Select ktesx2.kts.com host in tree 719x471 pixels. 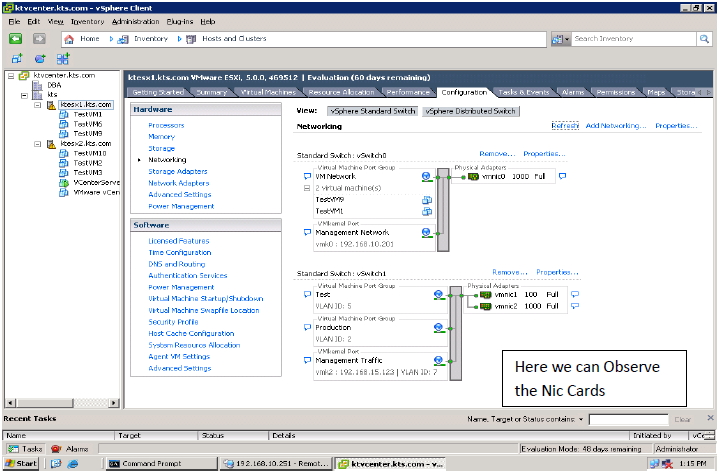[x=86, y=144]
